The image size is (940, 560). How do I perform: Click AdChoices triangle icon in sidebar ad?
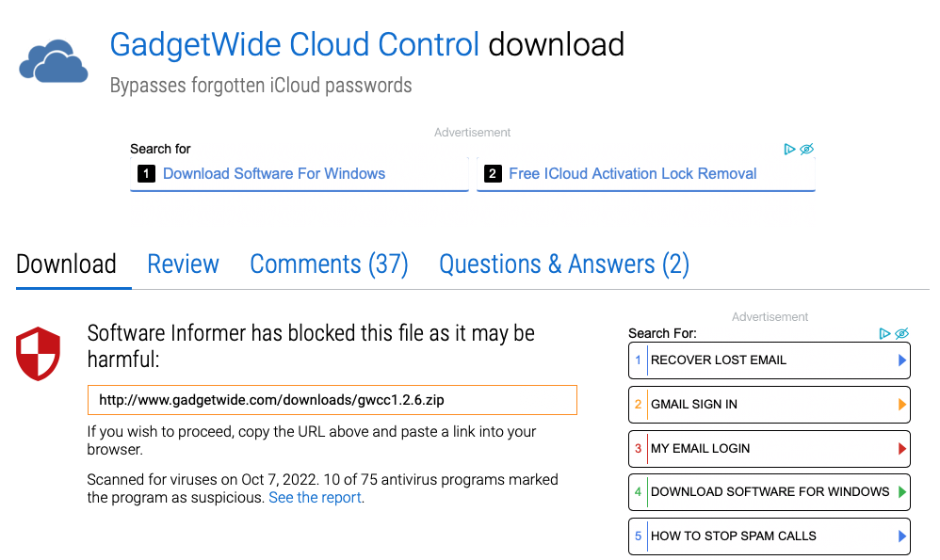click(x=884, y=333)
